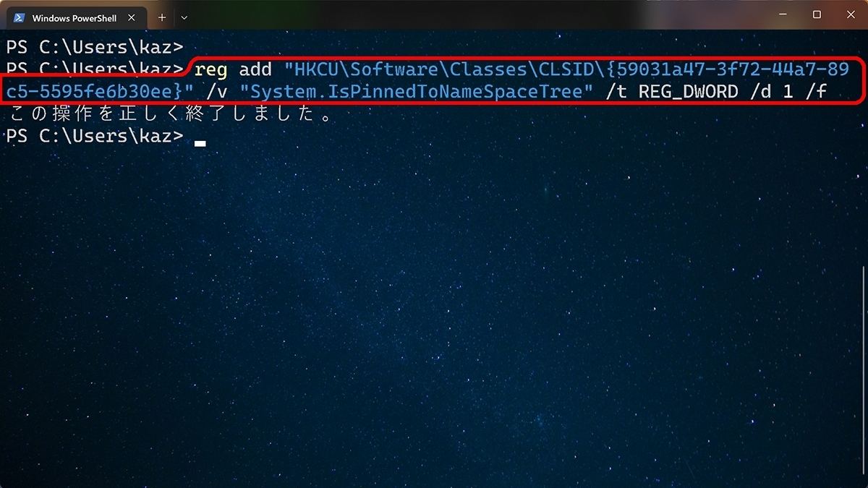Open a new tab with the plus button
Image resolution: width=868 pixels, height=488 pixels.
pos(161,17)
